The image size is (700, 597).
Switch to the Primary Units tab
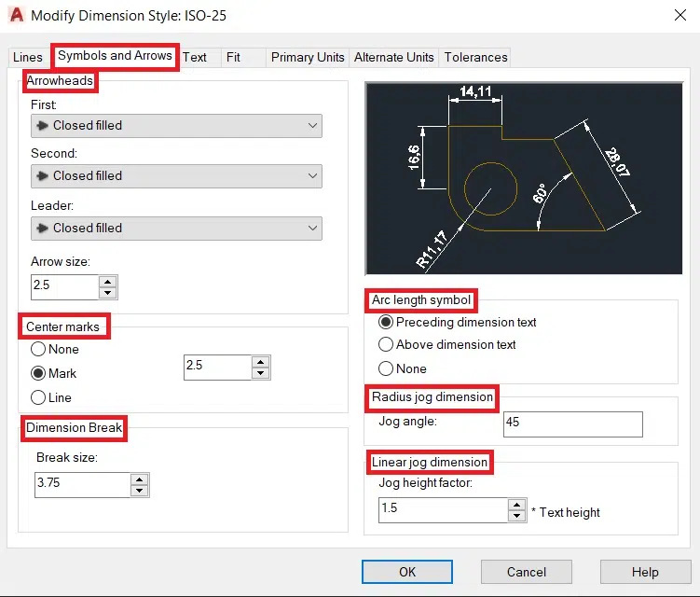[308, 58]
